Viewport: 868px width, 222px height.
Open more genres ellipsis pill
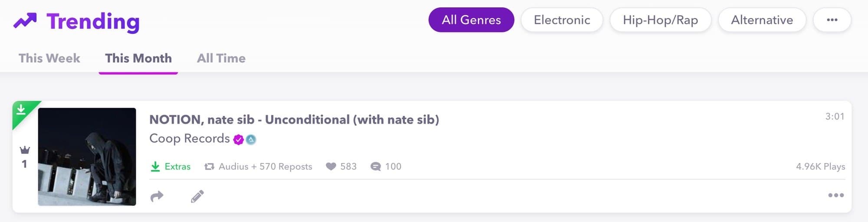coord(832,20)
